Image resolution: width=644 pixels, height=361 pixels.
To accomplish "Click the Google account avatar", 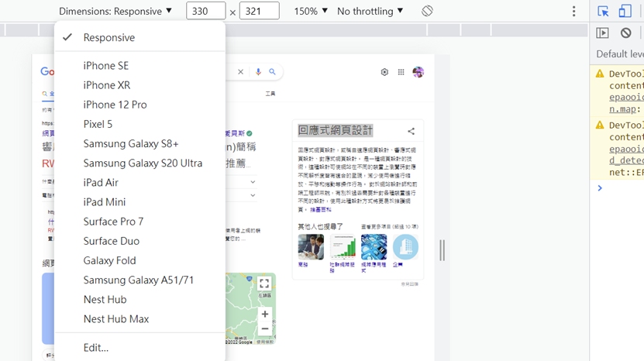I will click(x=418, y=72).
